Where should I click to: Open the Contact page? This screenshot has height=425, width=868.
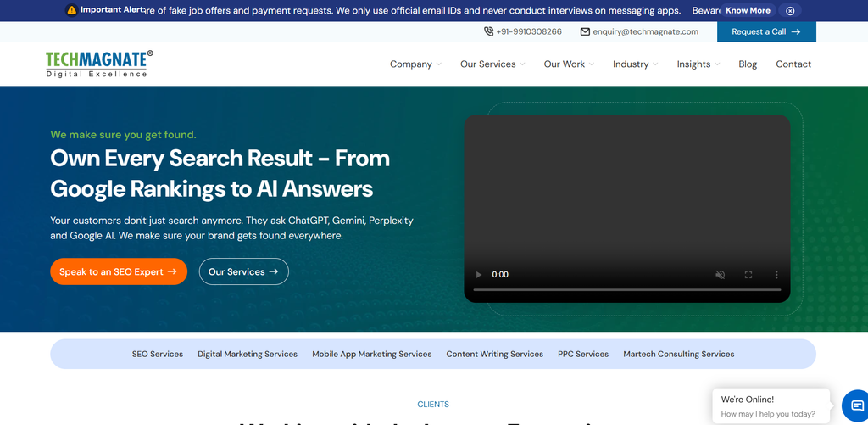pyautogui.click(x=793, y=64)
